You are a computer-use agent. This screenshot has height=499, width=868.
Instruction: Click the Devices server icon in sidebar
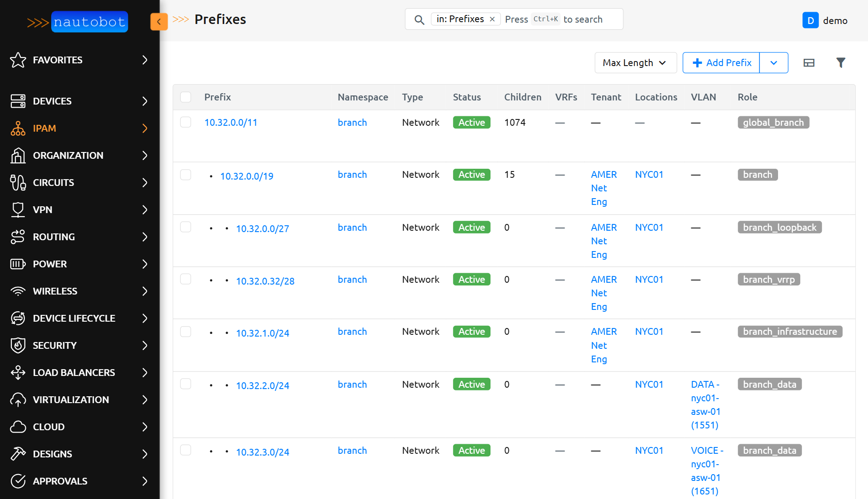18,101
